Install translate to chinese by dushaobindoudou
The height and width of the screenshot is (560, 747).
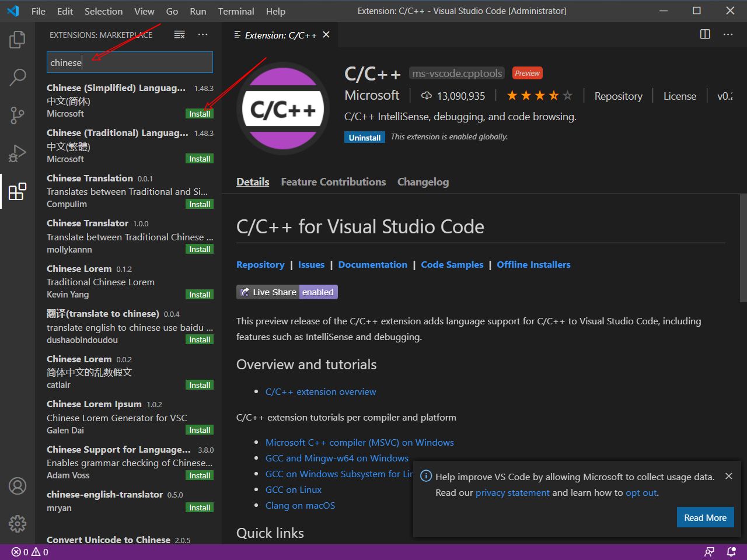[200, 339]
